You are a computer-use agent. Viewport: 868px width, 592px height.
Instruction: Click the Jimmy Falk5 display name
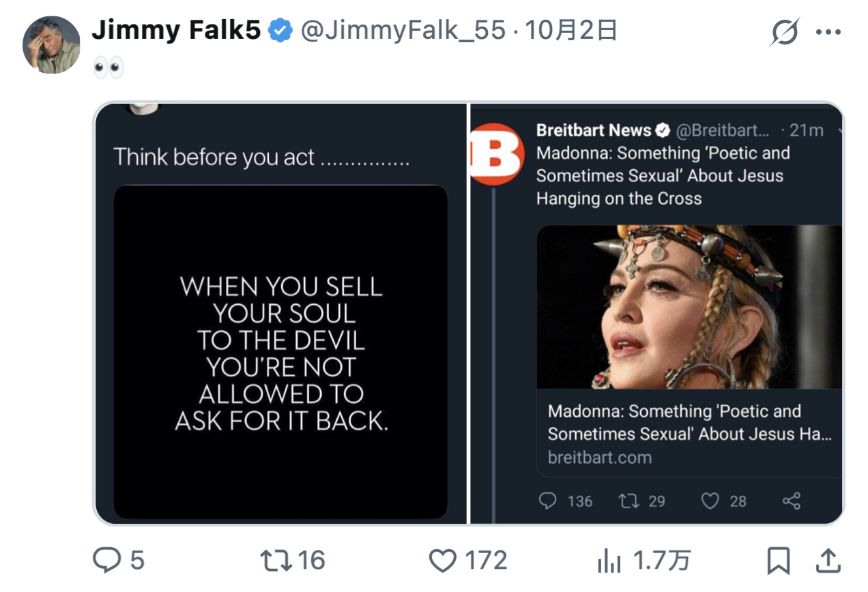[x=176, y=31]
